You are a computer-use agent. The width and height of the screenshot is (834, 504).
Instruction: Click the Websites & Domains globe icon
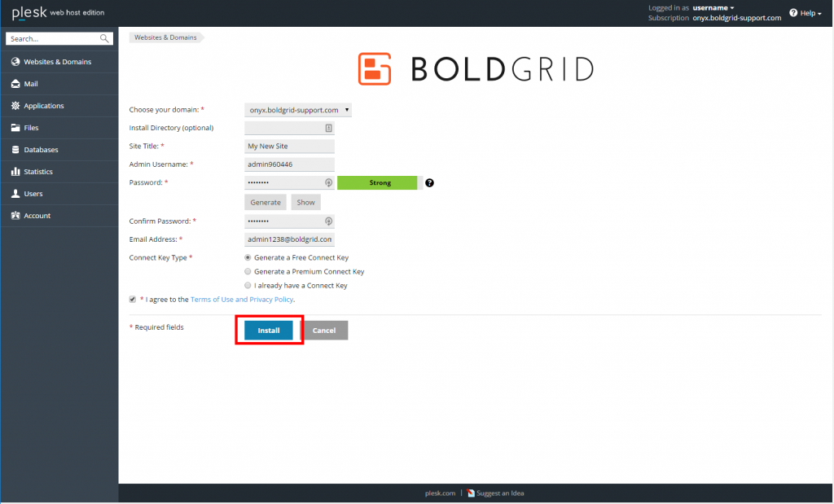(15, 62)
